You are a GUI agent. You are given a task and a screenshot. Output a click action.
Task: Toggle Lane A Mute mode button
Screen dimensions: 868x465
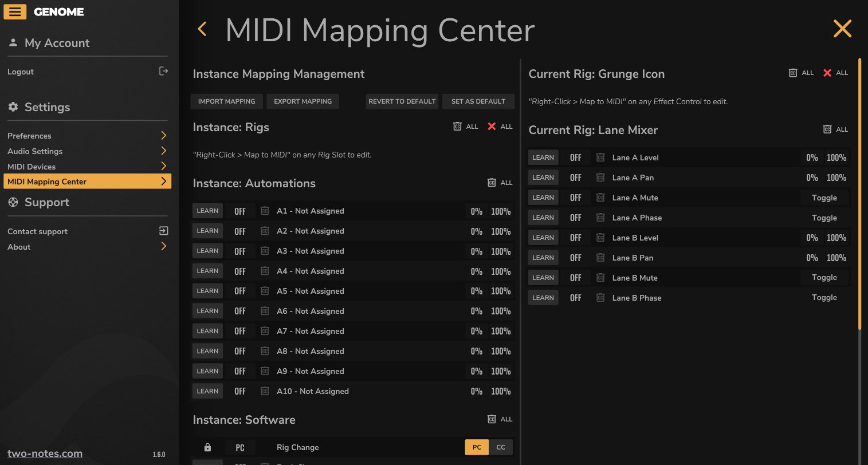(x=824, y=198)
